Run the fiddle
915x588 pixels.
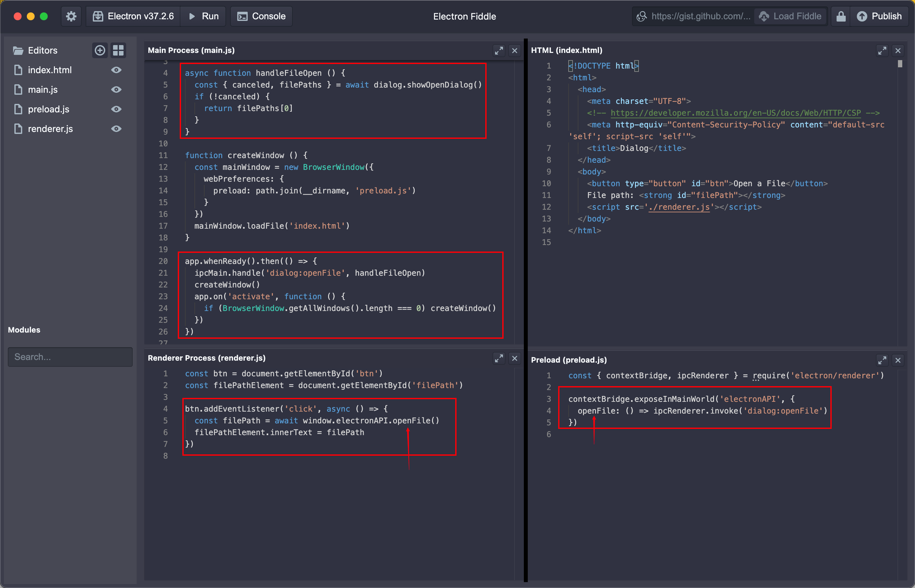click(x=204, y=16)
